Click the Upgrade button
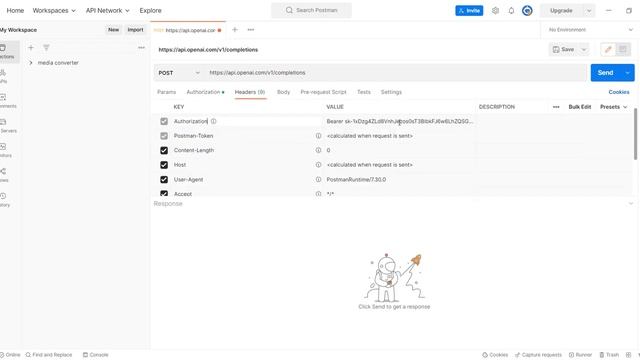Screen dimensions: 640x360 [x=561, y=11]
